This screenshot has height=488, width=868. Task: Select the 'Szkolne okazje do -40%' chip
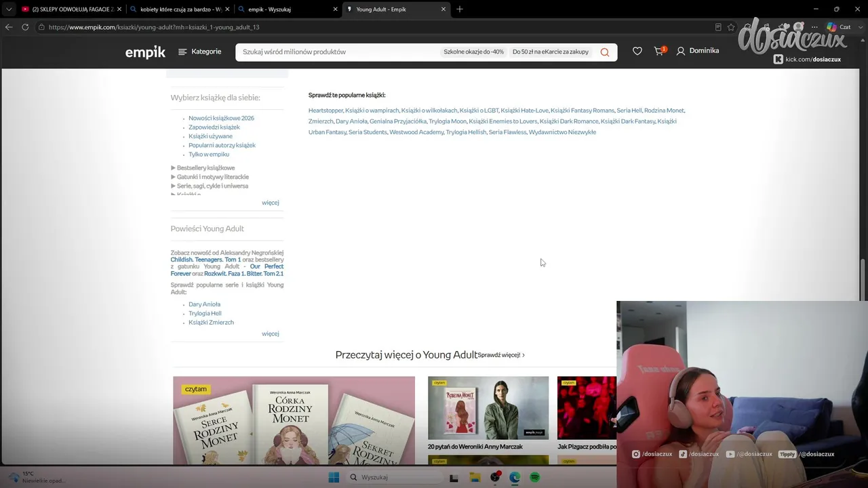click(x=473, y=52)
